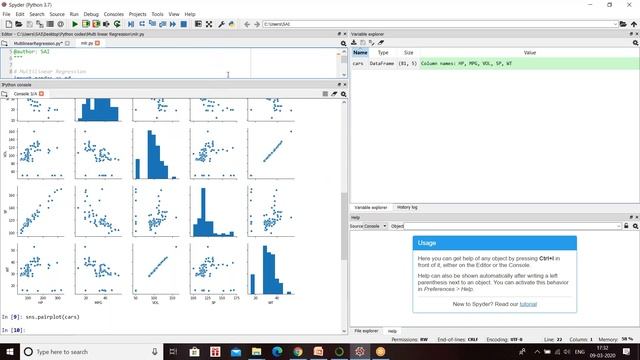The image size is (640, 360).
Task: Expand the Object field dropdown arrow
Action: pos(619,226)
